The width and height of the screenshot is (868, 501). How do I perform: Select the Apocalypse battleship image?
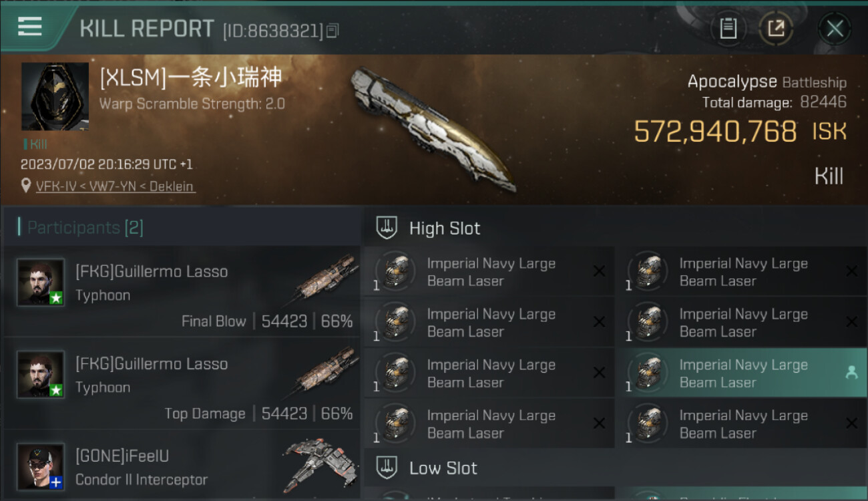pyautogui.click(x=434, y=128)
